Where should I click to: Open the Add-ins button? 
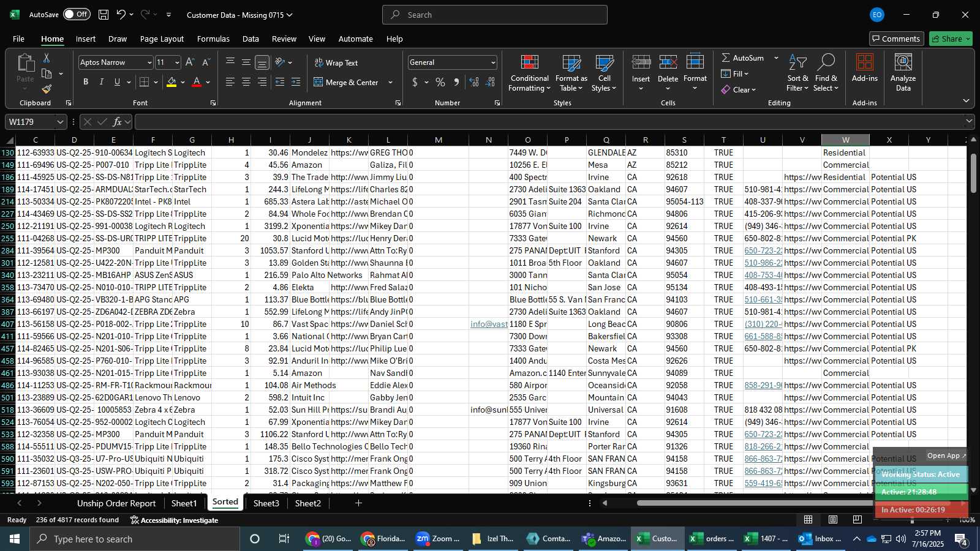point(864,69)
